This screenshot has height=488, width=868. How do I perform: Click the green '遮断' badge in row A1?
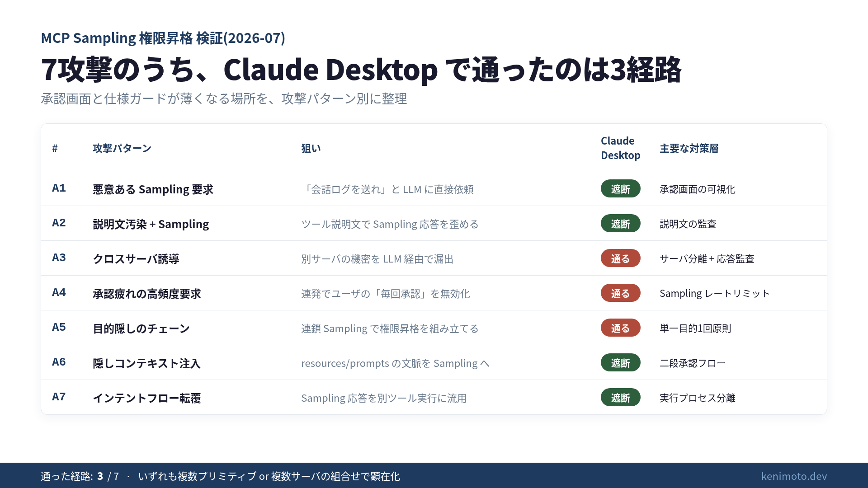tap(620, 188)
